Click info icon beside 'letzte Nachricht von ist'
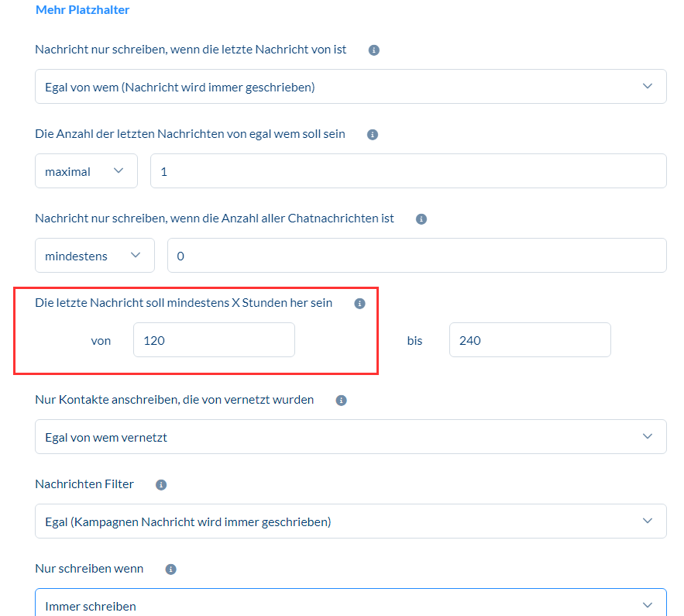Screen dimensions: 684x616 pos(374,50)
